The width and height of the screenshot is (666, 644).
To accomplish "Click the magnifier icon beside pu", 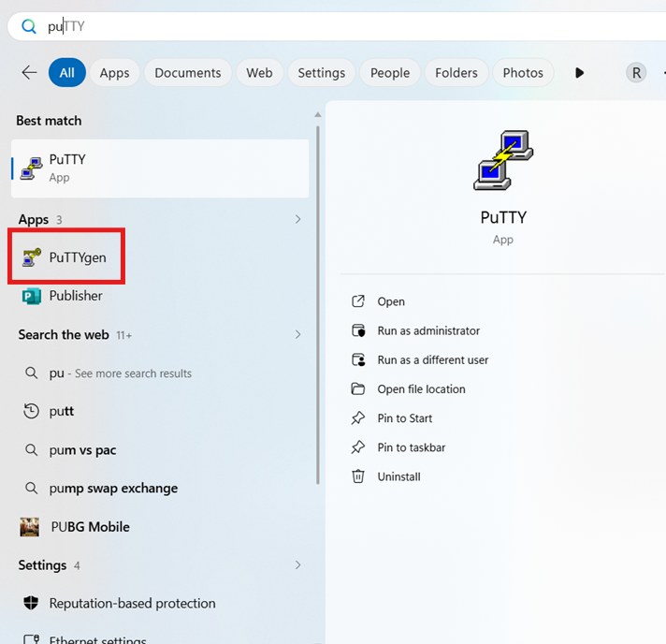I will (x=31, y=373).
